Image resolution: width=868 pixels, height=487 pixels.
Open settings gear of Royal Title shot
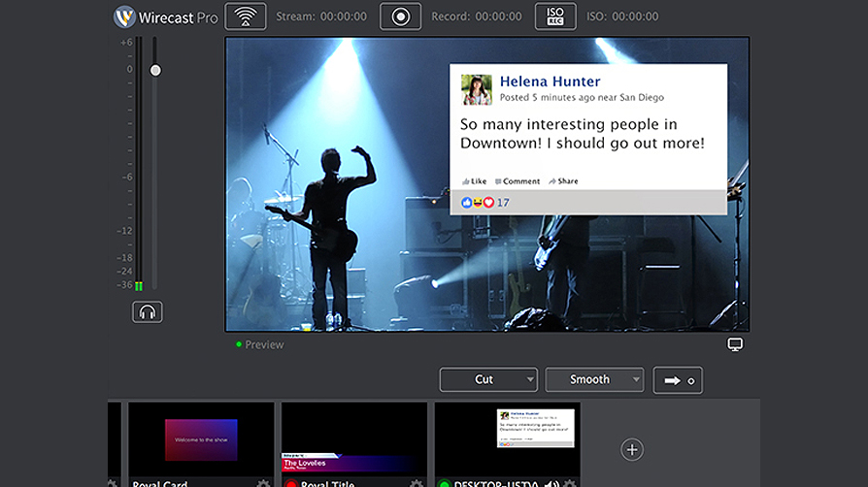click(417, 484)
